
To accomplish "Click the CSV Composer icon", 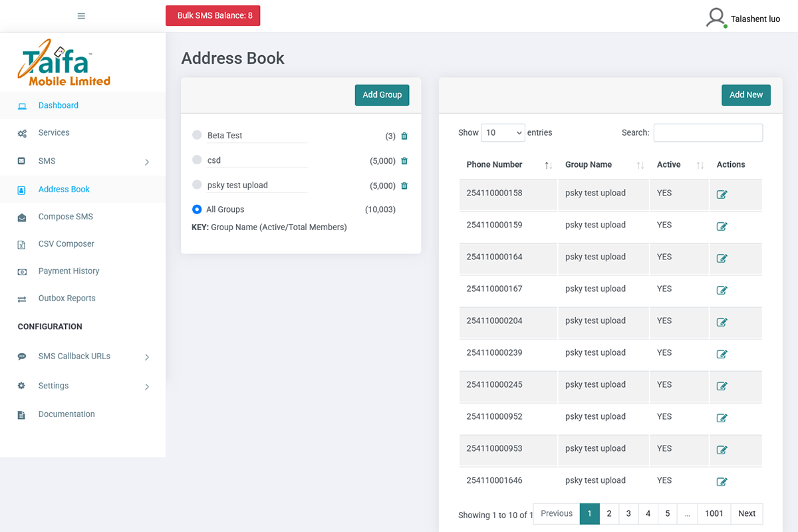I will pos(21,243).
